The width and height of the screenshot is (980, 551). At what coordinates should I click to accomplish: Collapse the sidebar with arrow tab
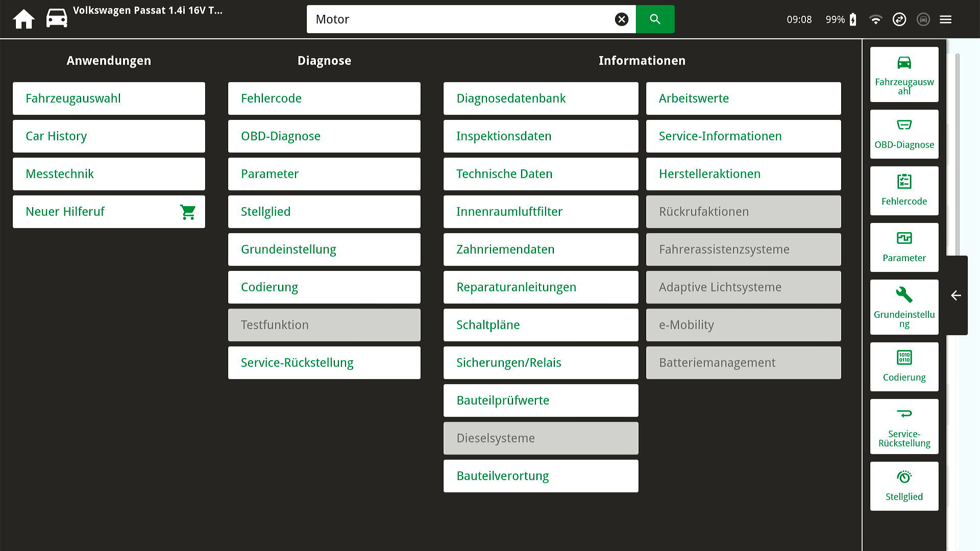956,295
